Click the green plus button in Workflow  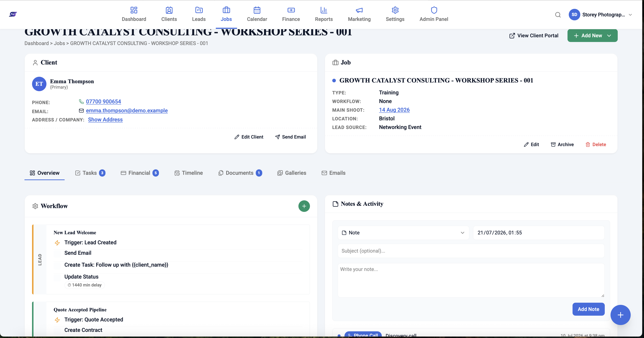click(x=304, y=206)
